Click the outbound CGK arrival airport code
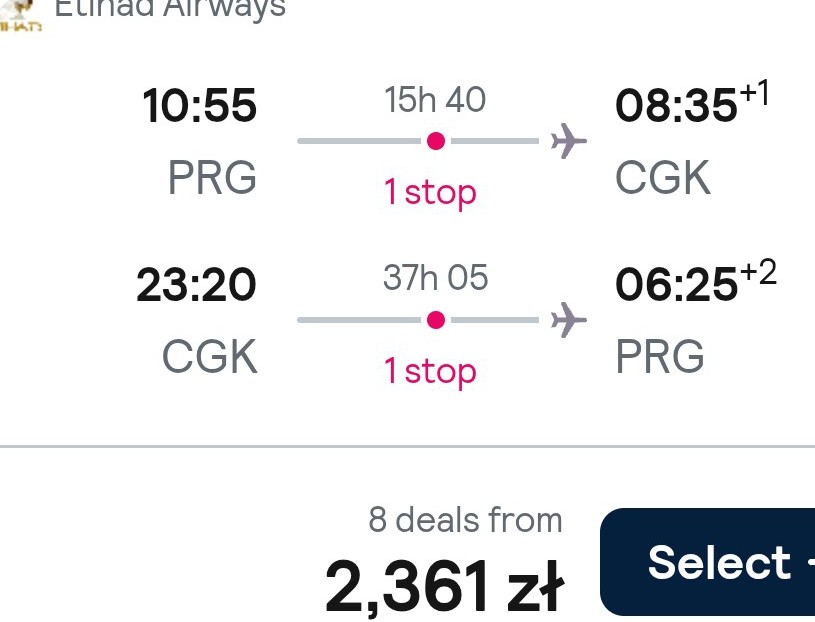The image size is (815, 622). coord(663,177)
